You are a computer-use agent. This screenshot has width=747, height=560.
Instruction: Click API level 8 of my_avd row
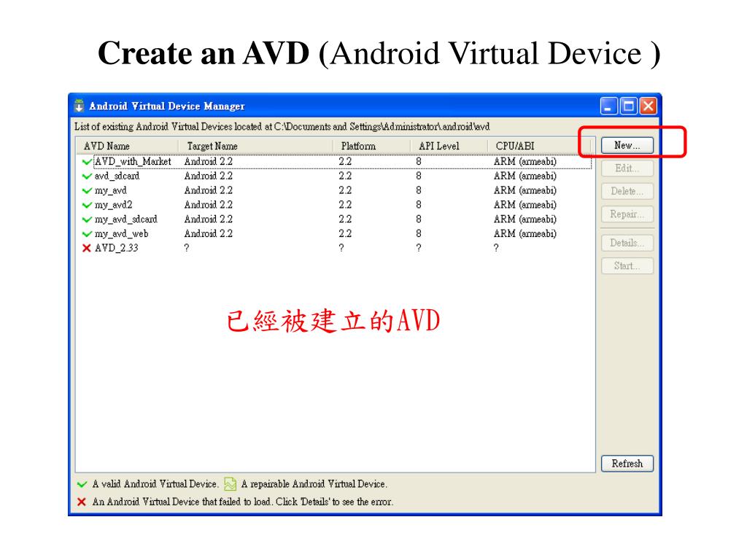pos(418,190)
